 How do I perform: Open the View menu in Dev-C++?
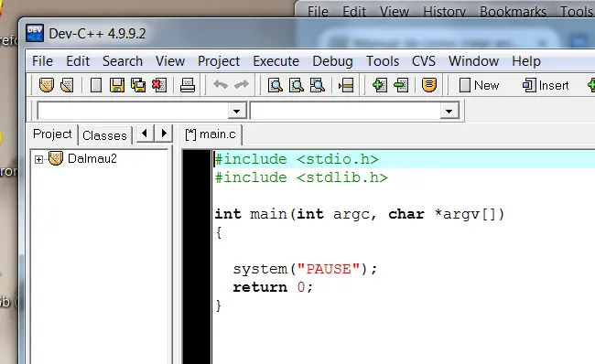170,61
